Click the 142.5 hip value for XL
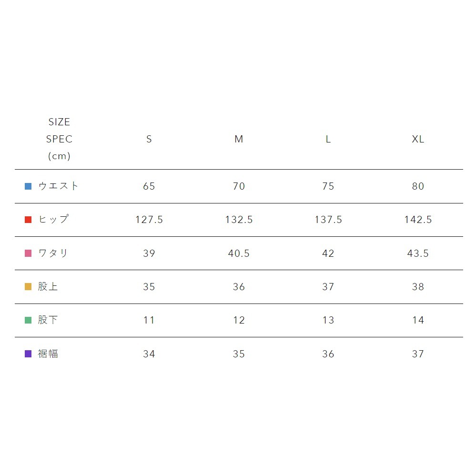476x476 pixels. click(418, 220)
